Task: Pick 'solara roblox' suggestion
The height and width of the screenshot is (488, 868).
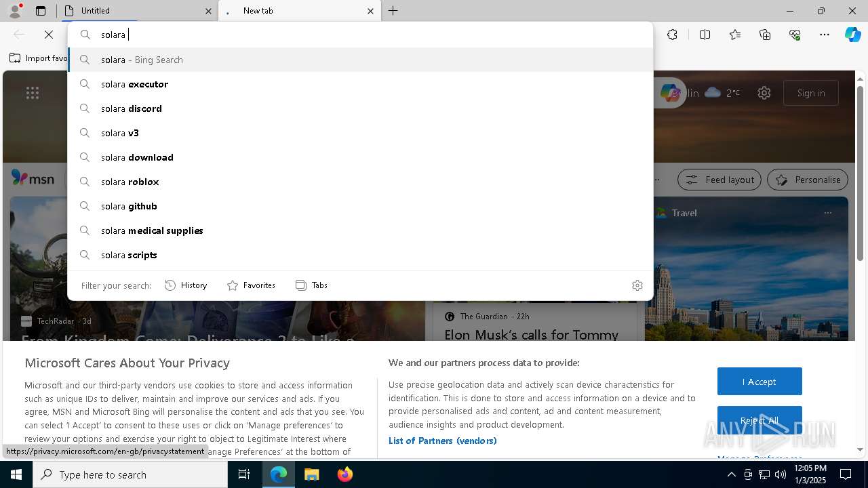Action: pyautogui.click(x=360, y=182)
